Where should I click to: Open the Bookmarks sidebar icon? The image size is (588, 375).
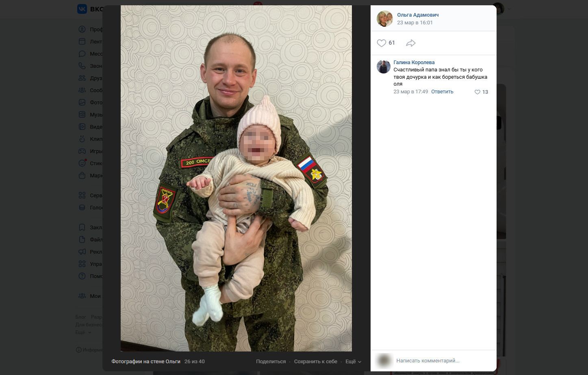(x=82, y=227)
